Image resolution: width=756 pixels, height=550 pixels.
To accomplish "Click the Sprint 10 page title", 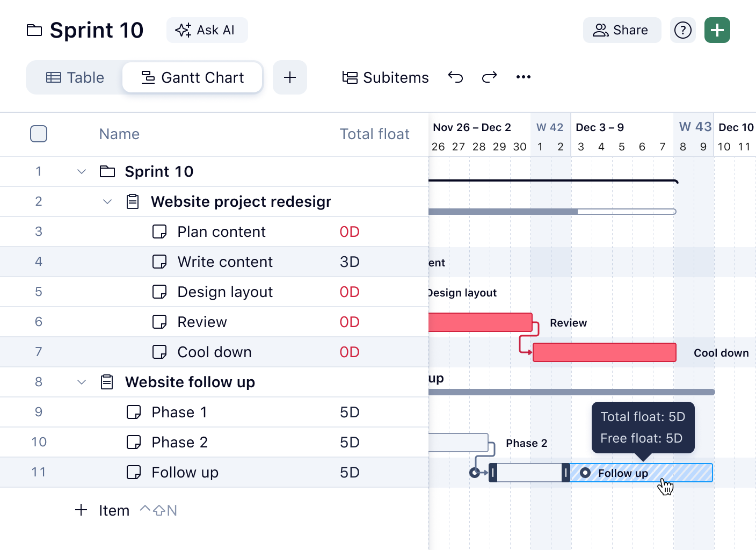I will coord(97,30).
